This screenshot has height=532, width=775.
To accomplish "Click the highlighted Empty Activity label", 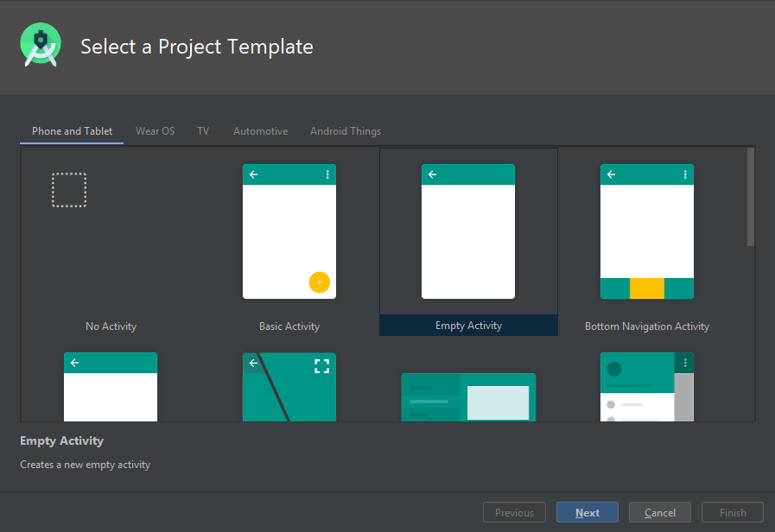I will [x=468, y=326].
